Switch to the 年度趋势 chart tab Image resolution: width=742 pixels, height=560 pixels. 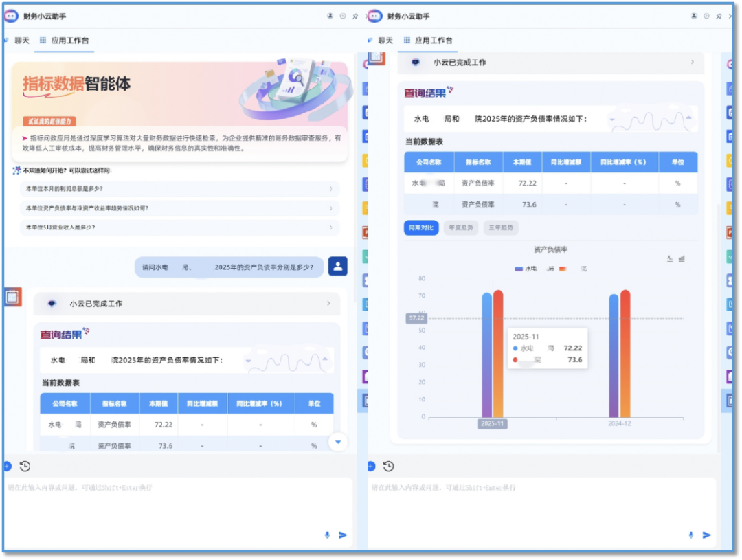[461, 227]
